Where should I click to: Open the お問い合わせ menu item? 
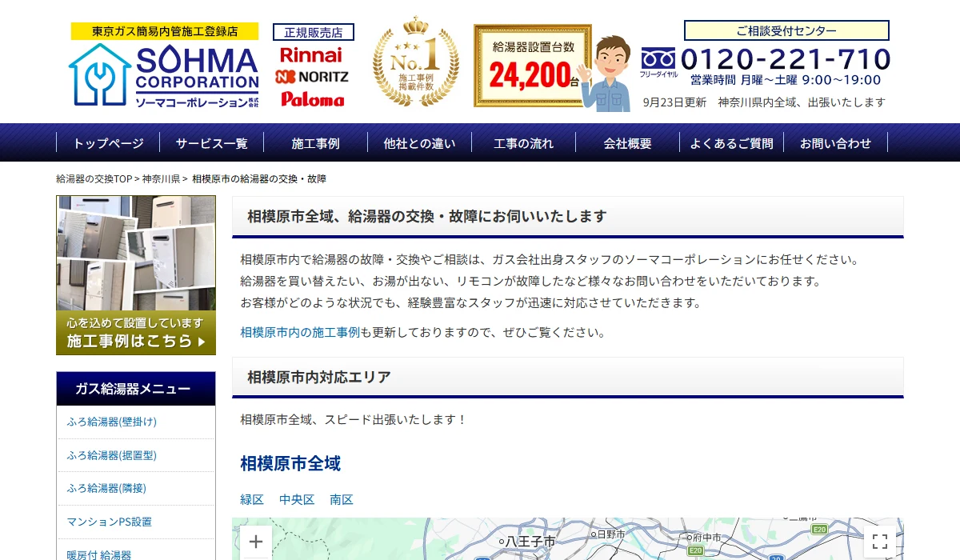coord(836,143)
